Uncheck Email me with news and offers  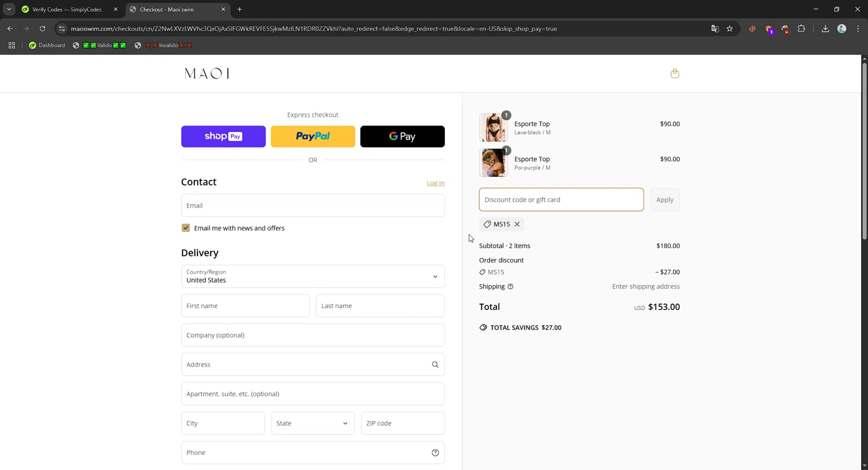[186, 228]
